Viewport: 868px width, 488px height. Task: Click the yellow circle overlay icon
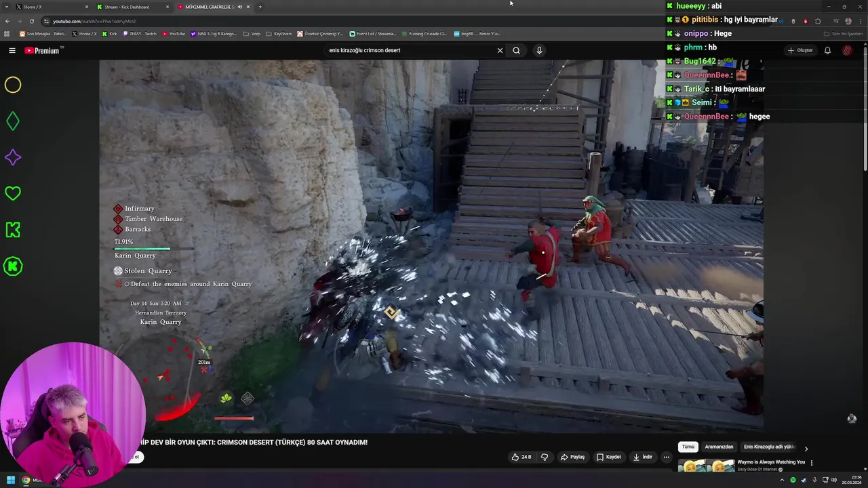click(x=13, y=85)
